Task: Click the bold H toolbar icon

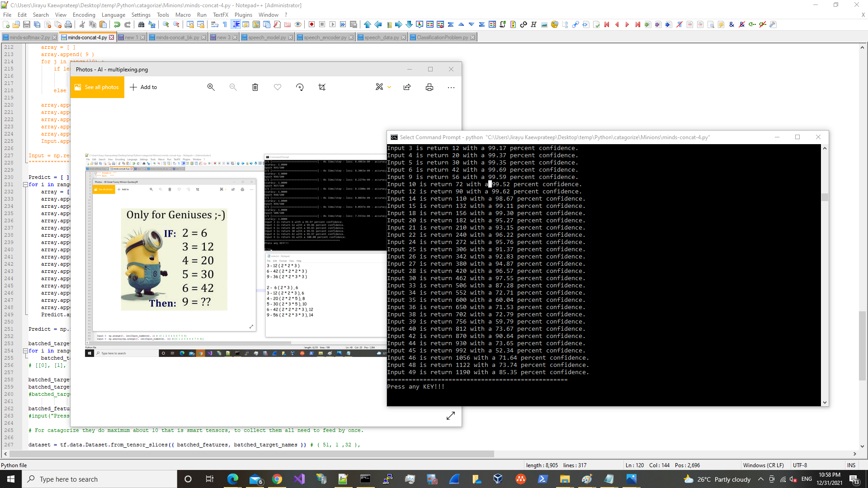Action: tap(534, 24)
